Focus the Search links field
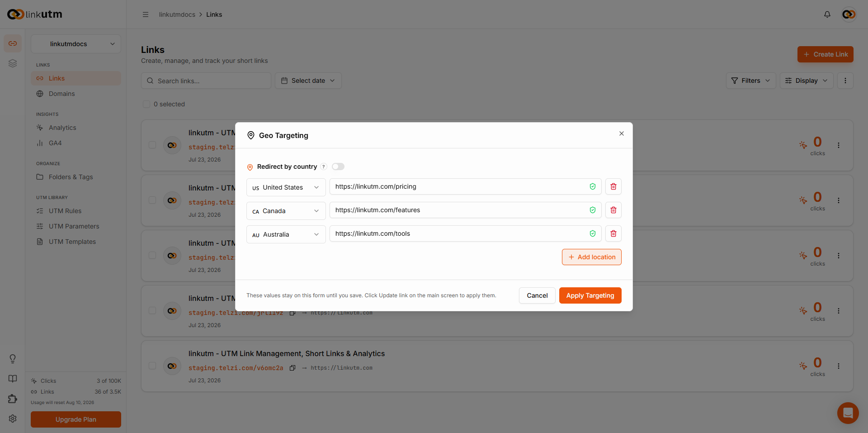Viewport: 868px width, 433px height. click(x=206, y=81)
